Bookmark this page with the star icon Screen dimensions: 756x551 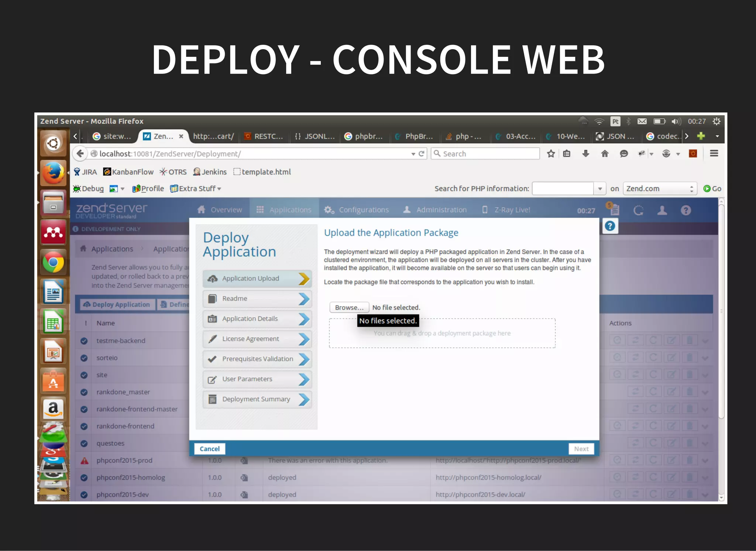(551, 154)
